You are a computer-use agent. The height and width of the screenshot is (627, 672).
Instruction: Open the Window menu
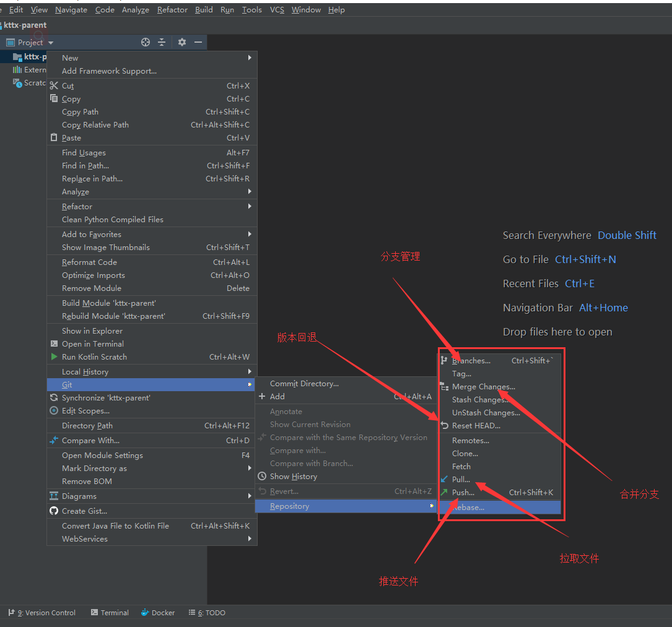[306, 9]
